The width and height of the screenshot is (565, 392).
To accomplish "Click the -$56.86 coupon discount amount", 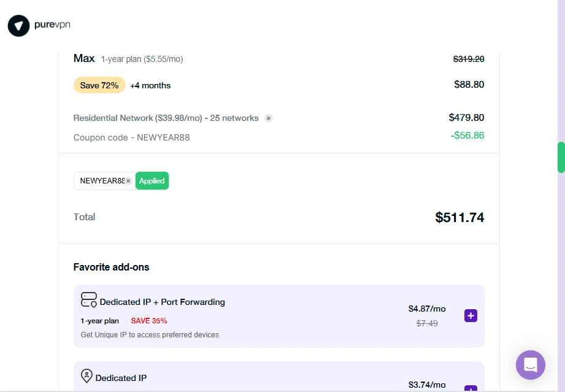I will coord(467,135).
